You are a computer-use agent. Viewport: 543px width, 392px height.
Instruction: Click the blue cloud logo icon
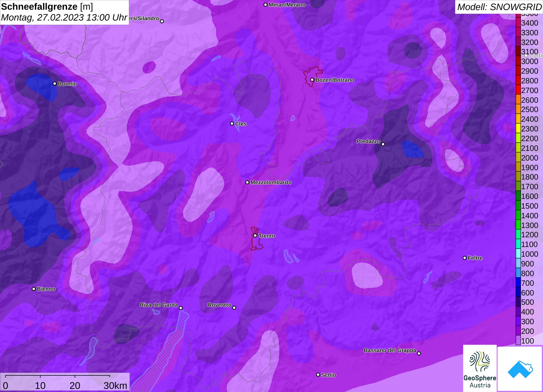pos(520,369)
